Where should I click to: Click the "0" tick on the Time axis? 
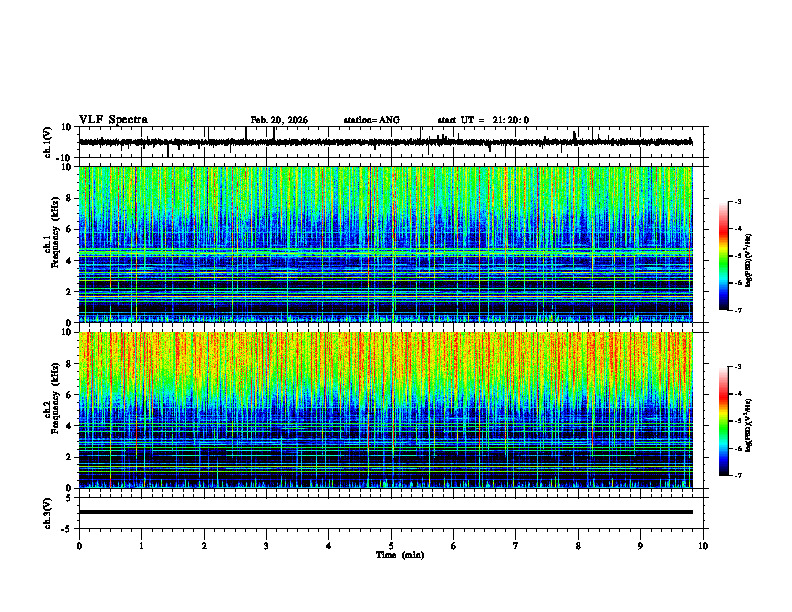(79, 546)
